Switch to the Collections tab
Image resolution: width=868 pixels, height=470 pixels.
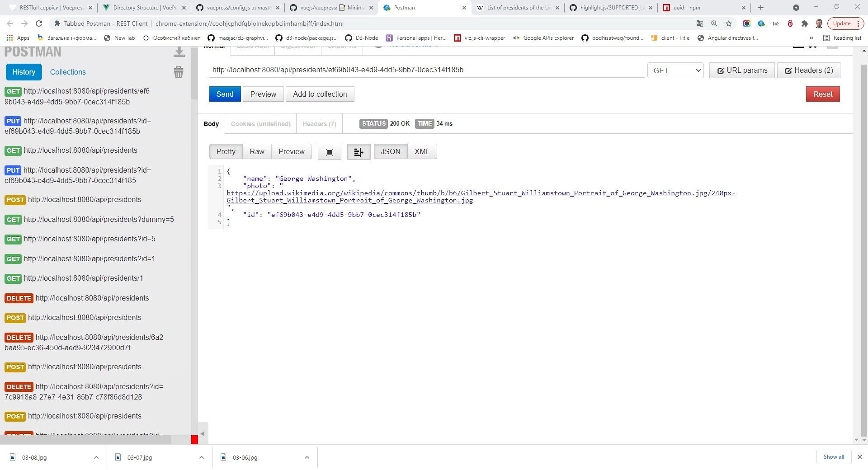coord(68,72)
